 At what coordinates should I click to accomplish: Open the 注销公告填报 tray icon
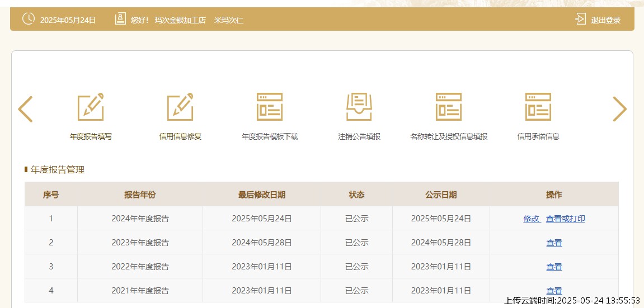click(359, 107)
